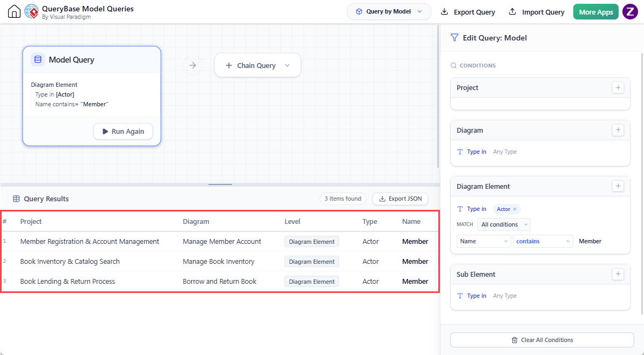Click the Conditions search icon
The height and width of the screenshot is (355, 644).
453,65
